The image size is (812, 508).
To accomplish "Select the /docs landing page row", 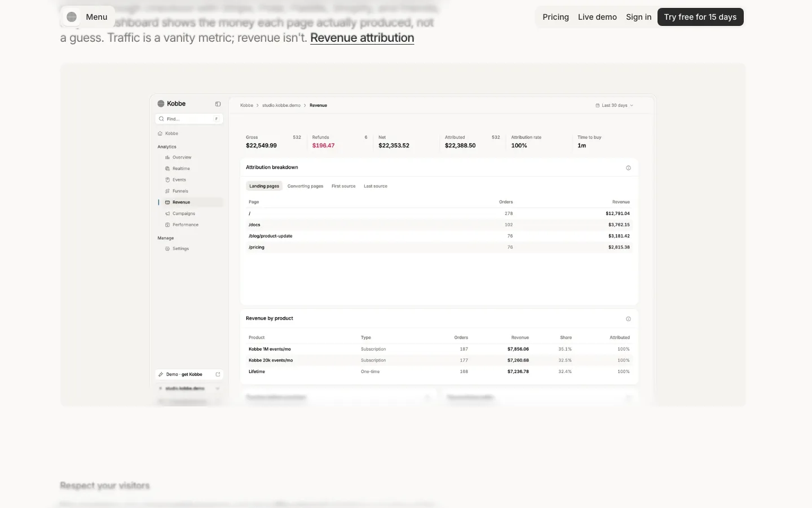I will pyautogui.click(x=439, y=225).
